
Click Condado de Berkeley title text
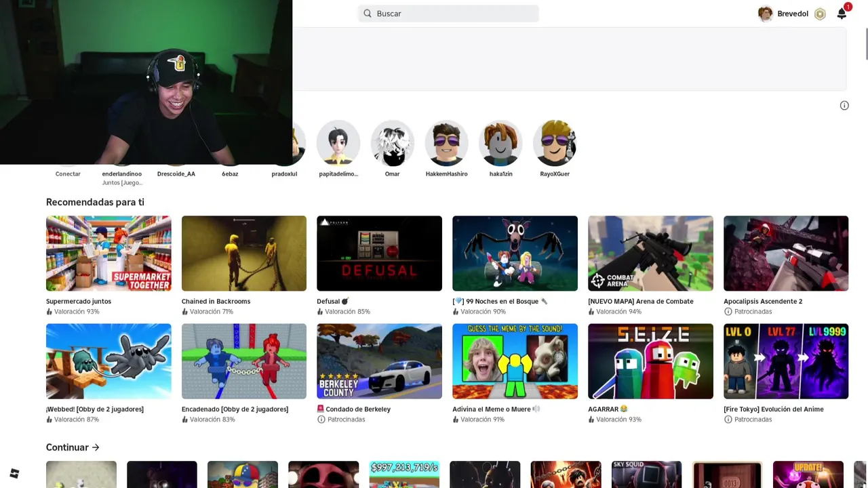click(x=358, y=409)
